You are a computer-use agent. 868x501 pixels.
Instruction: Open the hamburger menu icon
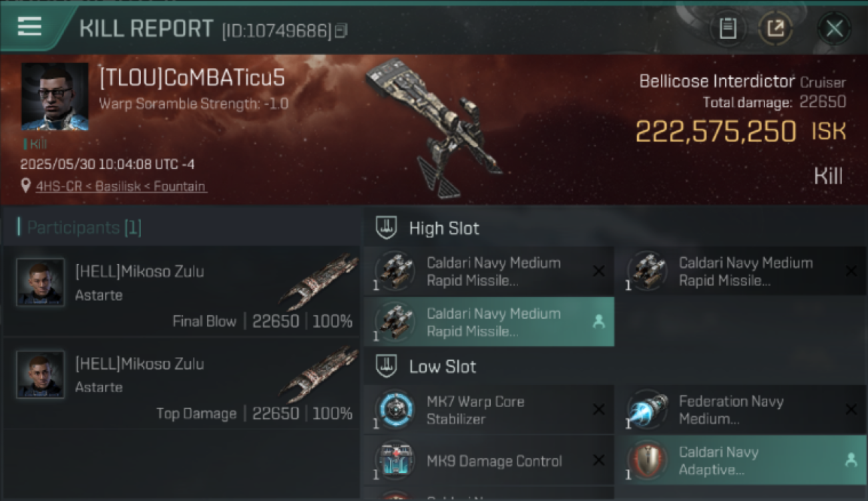(29, 27)
